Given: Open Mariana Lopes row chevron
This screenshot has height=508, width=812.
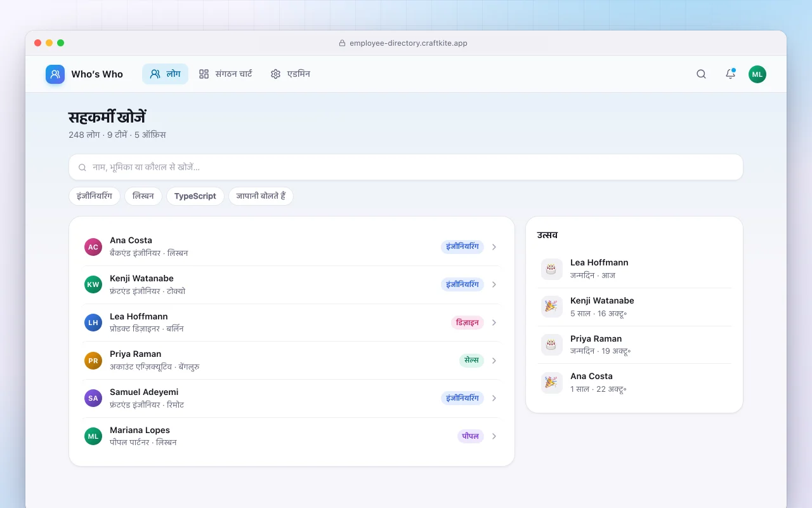Looking at the screenshot, I should (x=494, y=436).
